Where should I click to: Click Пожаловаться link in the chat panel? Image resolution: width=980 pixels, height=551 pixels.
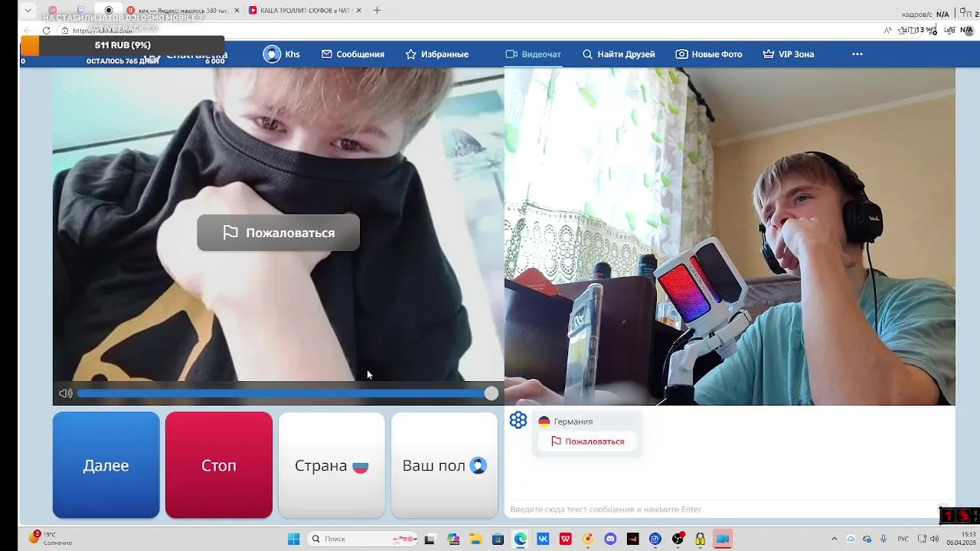point(587,442)
